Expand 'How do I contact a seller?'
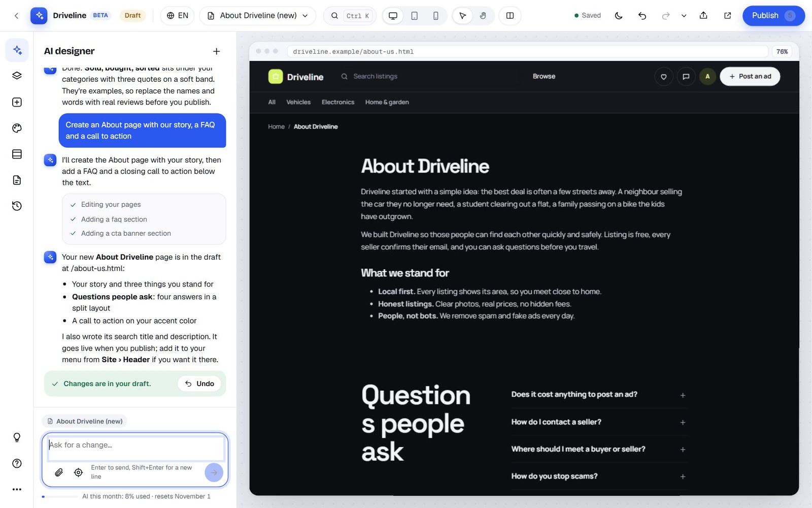The height and width of the screenshot is (508, 812). (x=599, y=422)
